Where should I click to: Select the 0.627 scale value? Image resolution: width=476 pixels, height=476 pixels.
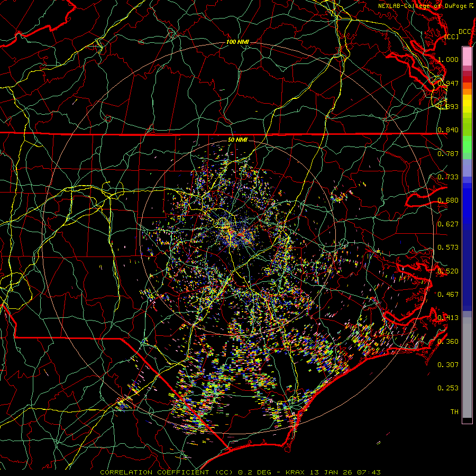448,224
